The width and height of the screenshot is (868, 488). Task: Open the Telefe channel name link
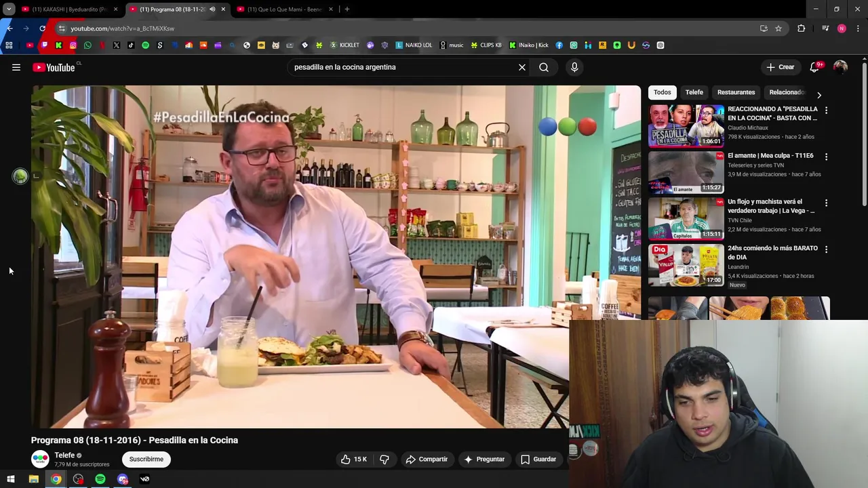click(x=64, y=455)
